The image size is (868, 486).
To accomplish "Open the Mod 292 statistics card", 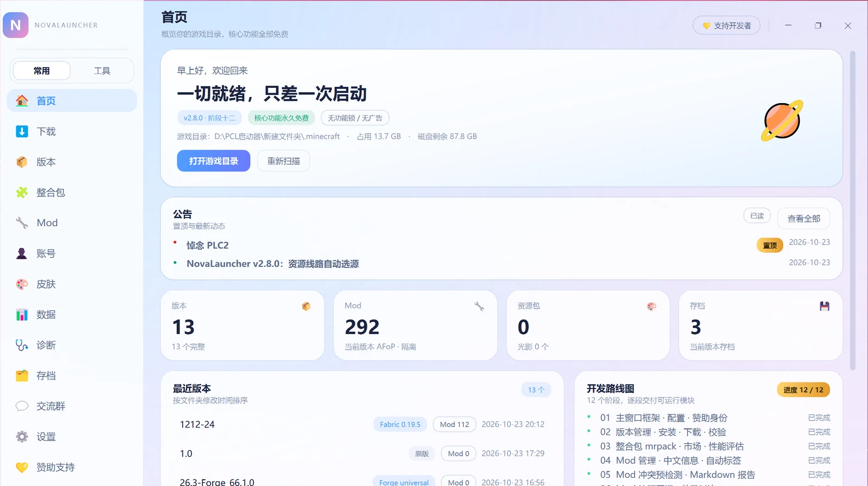I will pyautogui.click(x=415, y=325).
